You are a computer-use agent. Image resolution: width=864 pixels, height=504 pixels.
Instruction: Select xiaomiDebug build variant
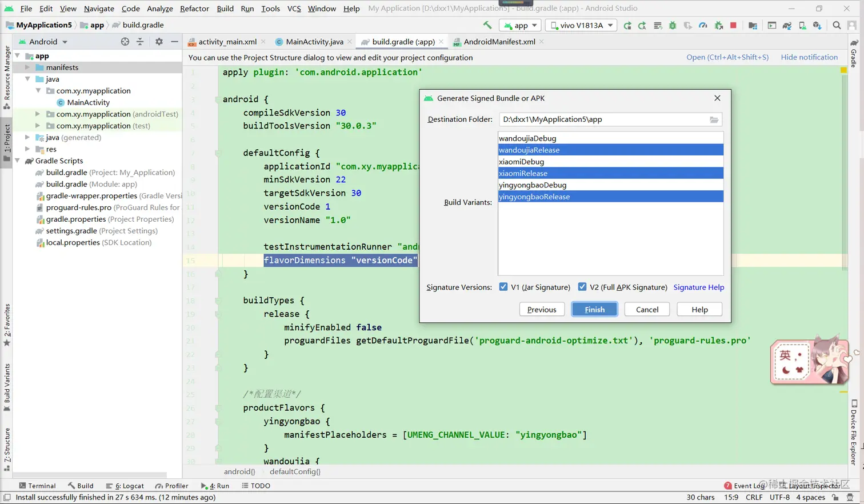(521, 162)
